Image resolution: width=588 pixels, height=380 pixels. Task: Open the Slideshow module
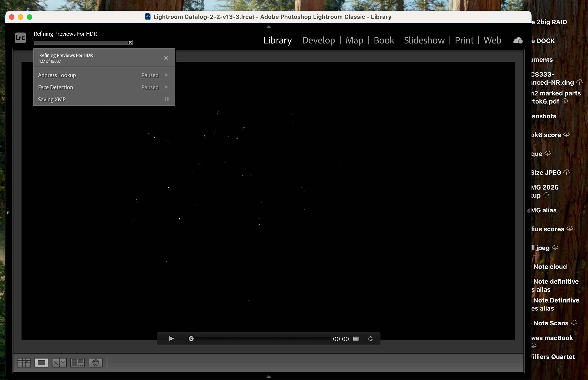click(424, 40)
